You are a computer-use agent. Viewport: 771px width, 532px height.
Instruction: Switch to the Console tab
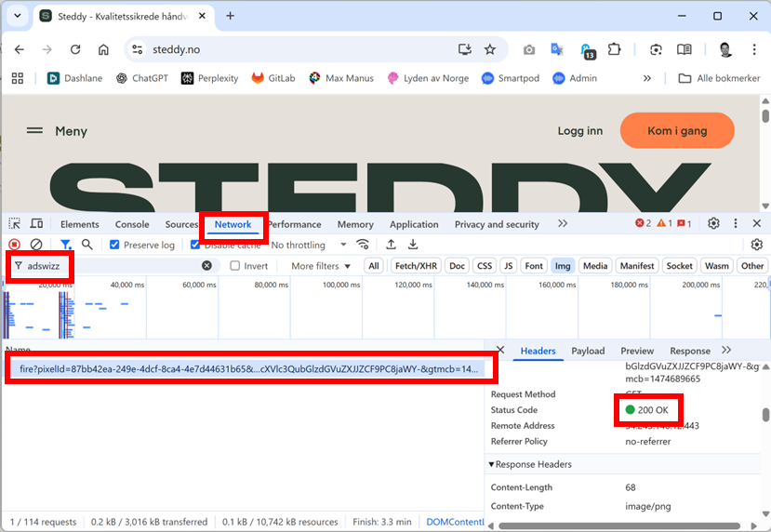(132, 224)
